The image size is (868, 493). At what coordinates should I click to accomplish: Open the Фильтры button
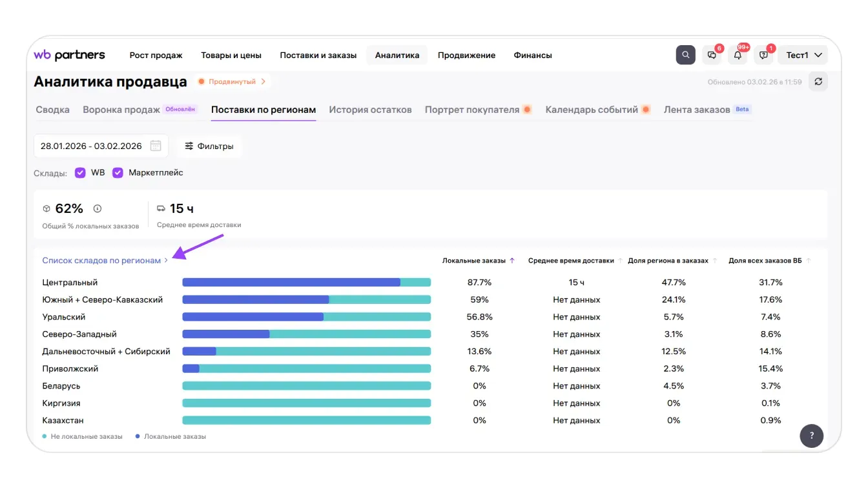click(209, 146)
